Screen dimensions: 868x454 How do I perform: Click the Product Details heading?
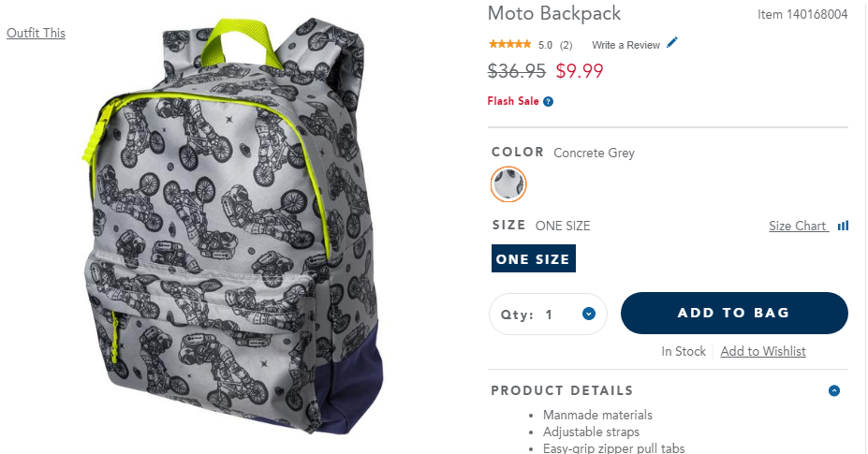point(562,391)
